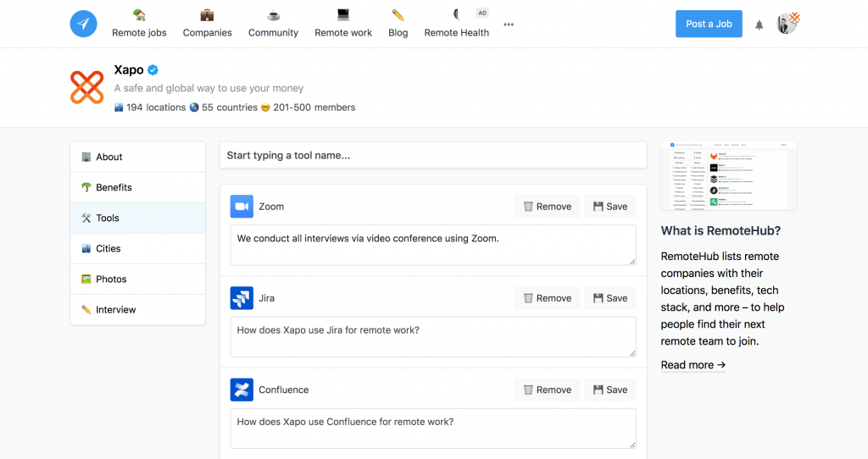
Task: Click the RemoteHub preview thumbnail
Action: click(x=728, y=175)
